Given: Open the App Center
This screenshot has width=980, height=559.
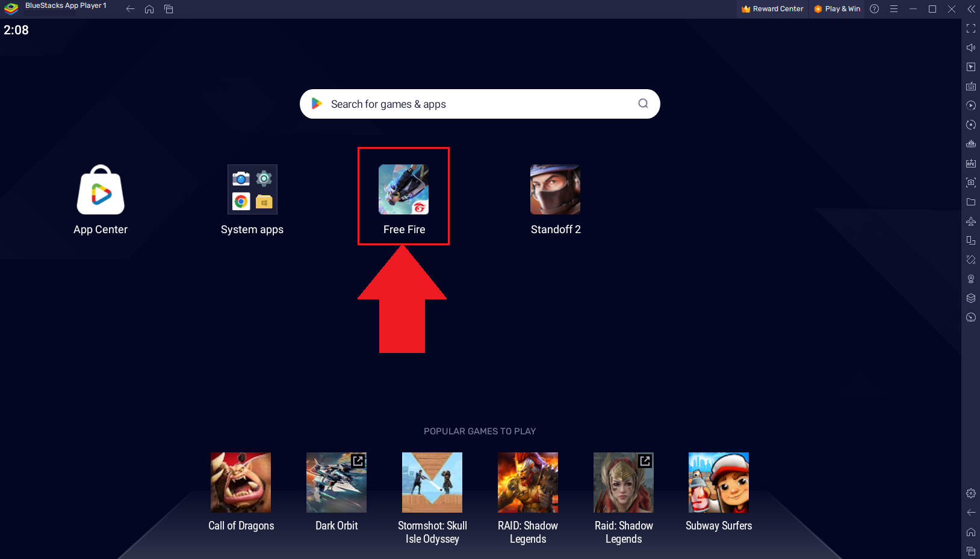Looking at the screenshot, I should [100, 190].
